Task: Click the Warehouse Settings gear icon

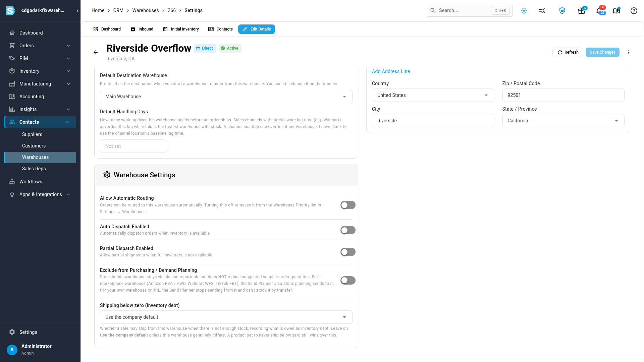Action: (107, 175)
